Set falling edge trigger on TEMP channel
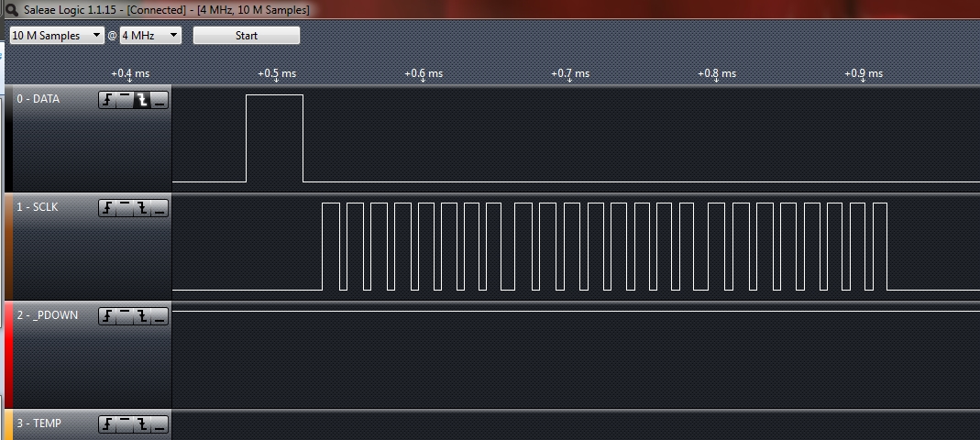 pyautogui.click(x=142, y=424)
